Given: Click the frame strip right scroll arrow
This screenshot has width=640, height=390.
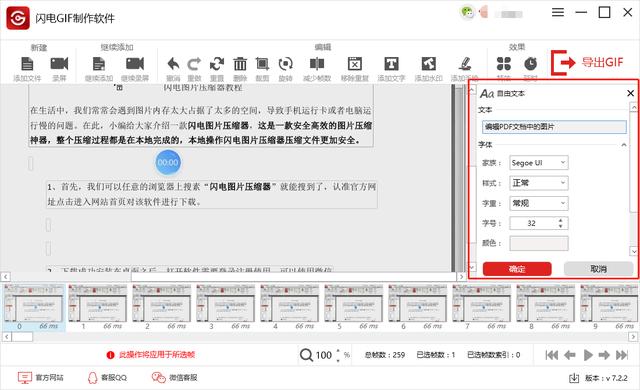Looking at the screenshot, I should click(633, 337).
